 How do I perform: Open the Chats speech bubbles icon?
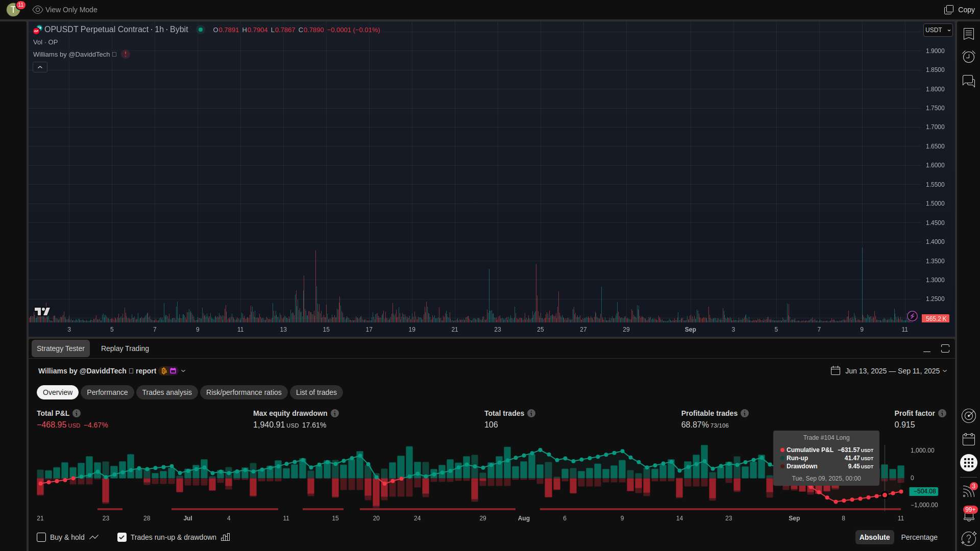[x=968, y=81]
